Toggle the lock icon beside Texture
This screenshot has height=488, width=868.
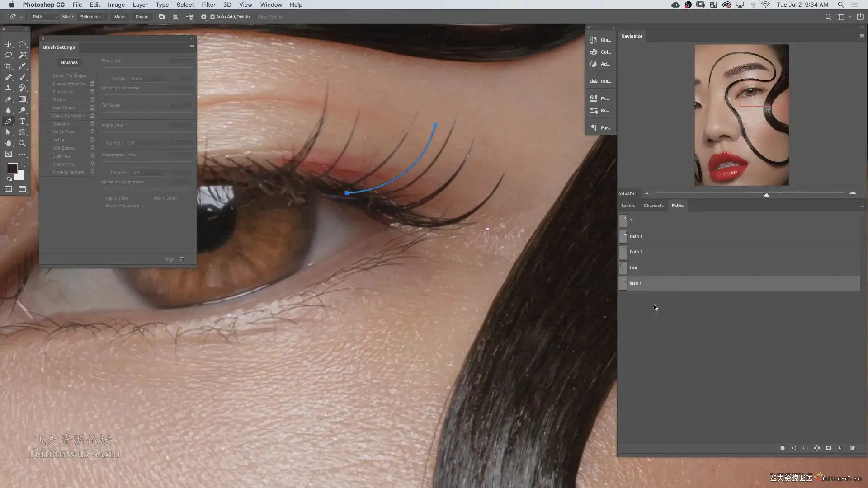(x=92, y=100)
